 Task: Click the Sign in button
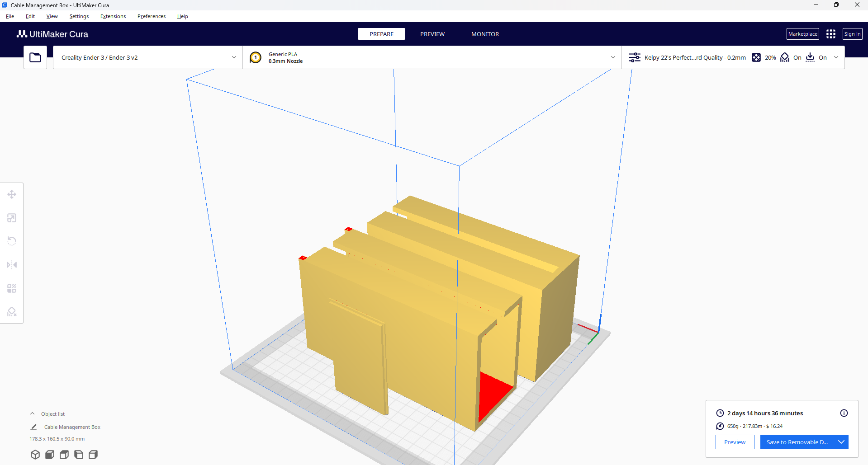853,34
